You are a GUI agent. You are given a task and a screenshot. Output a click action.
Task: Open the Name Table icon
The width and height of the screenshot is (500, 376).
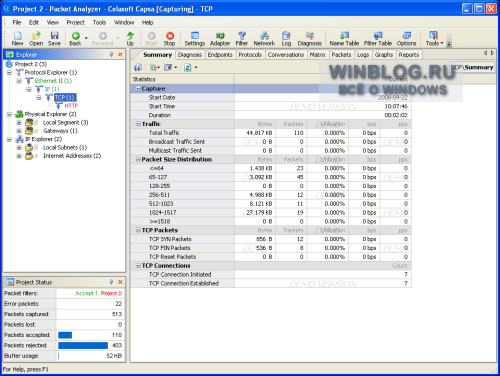click(x=344, y=39)
